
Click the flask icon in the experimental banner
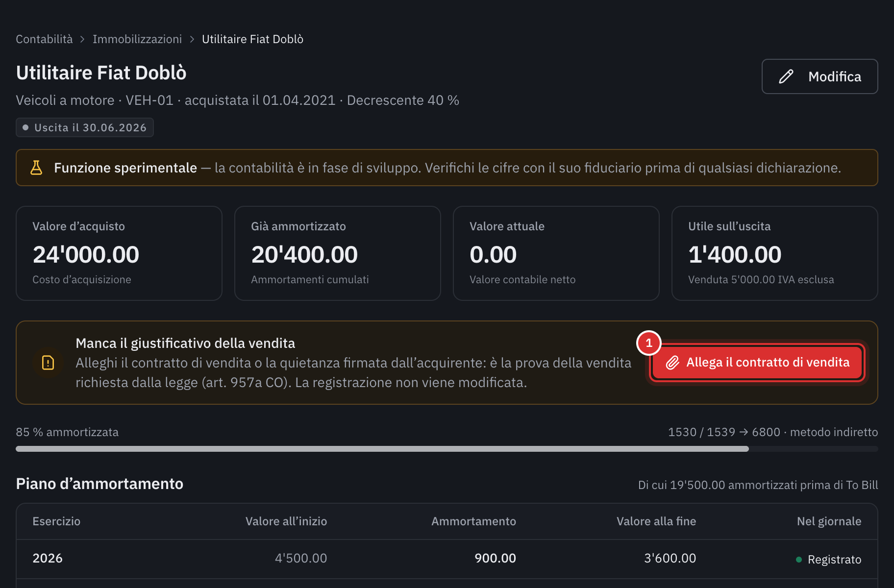[x=36, y=168]
